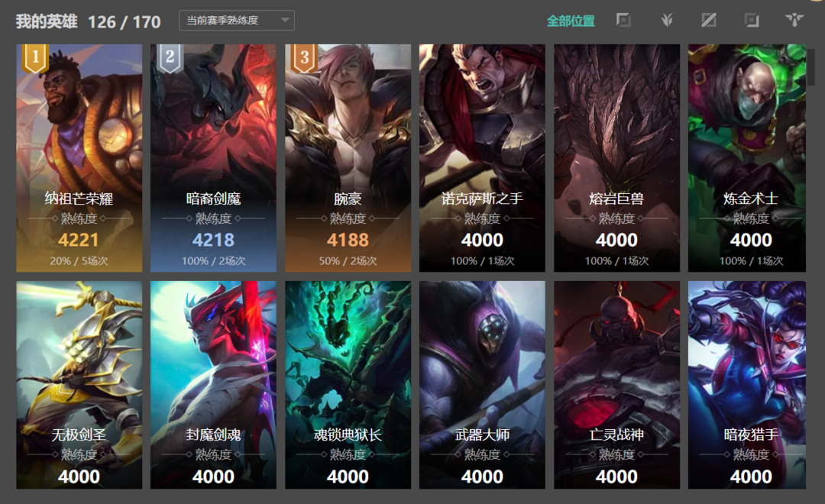Filter heroes by mid lane position icon
Image resolution: width=825 pixels, height=504 pixels.
pos(709,21)
